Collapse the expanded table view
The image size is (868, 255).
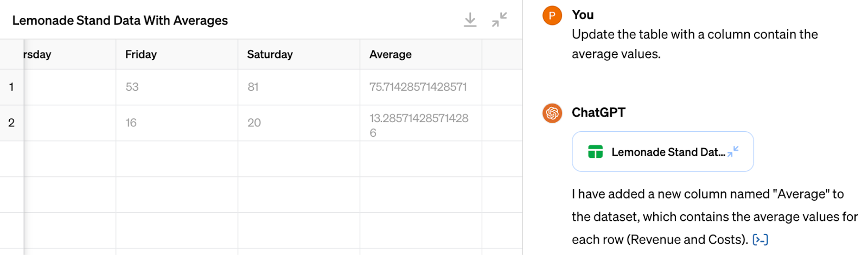(x=500, y=20)
